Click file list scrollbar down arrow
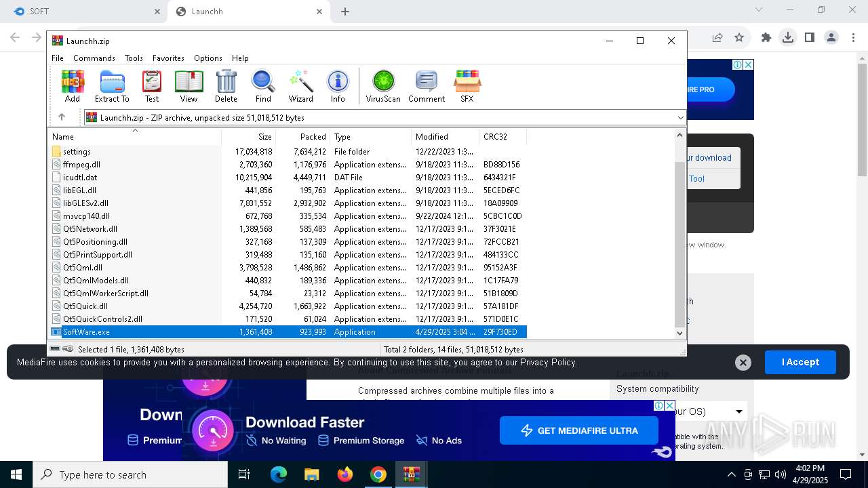The image size is (868, 488). click(x=680, y=333)
